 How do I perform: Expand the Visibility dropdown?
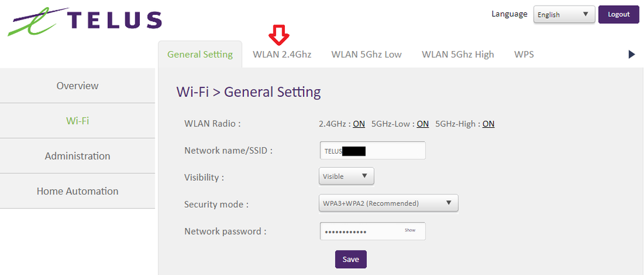(x=346, y=176)
